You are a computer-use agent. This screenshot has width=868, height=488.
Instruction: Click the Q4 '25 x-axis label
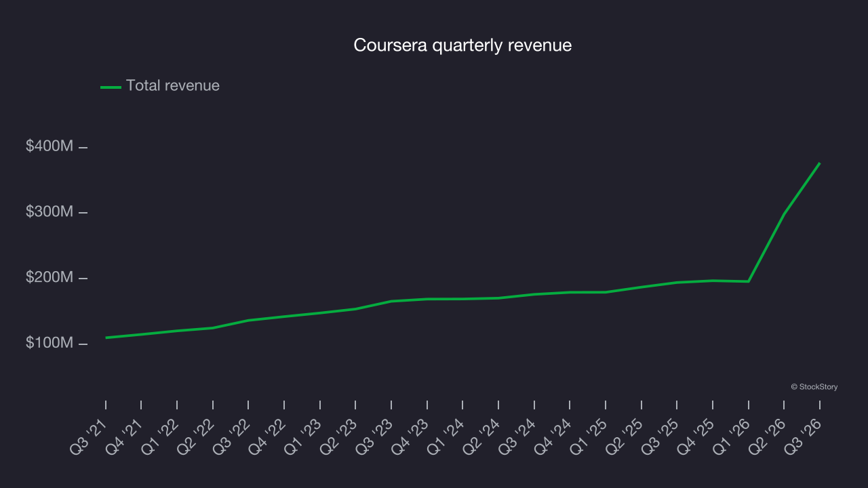coord(696,436)
